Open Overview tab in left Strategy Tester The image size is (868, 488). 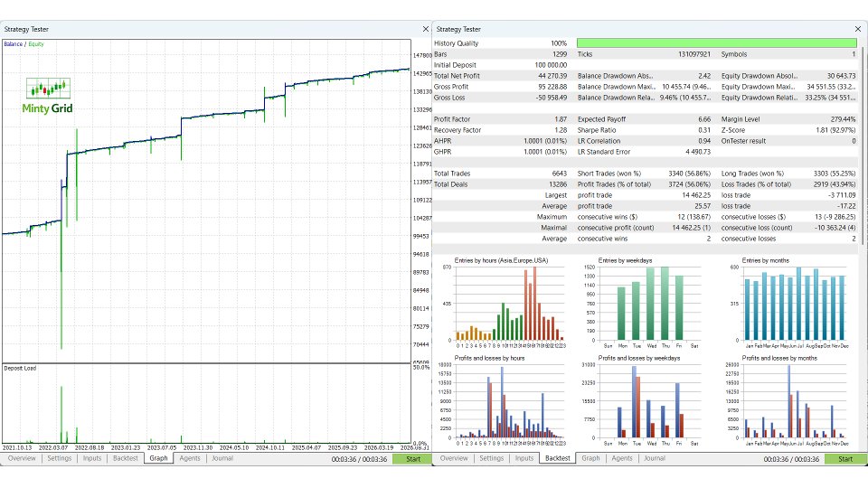click(x=22, y=458)
